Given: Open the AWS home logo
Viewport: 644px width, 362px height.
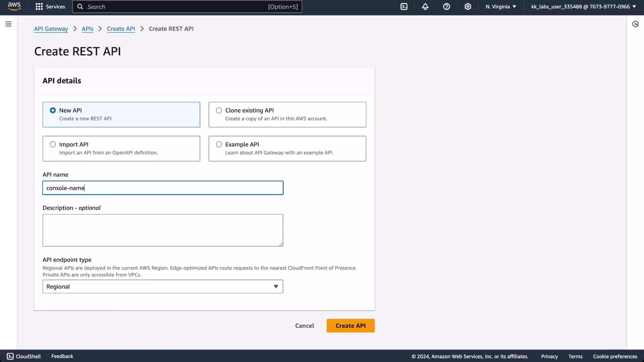Looking at the screenshot, I should click(14, 6).
